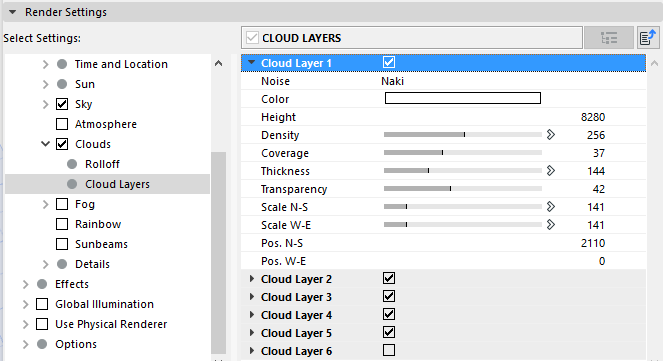The width and height of the screenshot is (663, 361).
Task: Uncheck the Sky checkbox
Action: (x=62, y=104)
